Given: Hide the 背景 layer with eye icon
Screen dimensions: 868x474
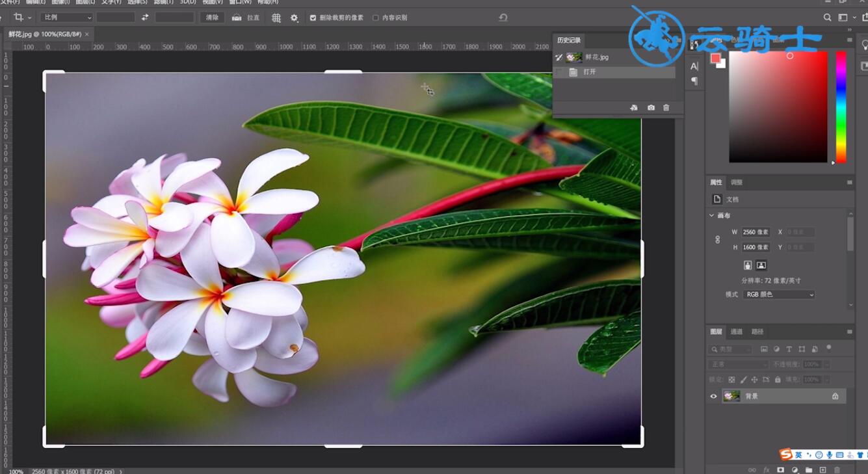Looking at the screenshot, I should pyautogui.click(x=713, y=396).
